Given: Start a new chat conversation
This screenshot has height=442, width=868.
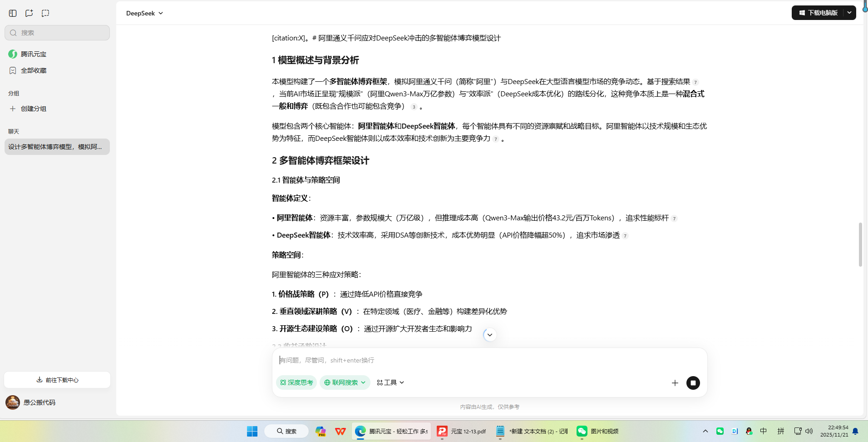Looking at the screenshot, I should [29, 13].
